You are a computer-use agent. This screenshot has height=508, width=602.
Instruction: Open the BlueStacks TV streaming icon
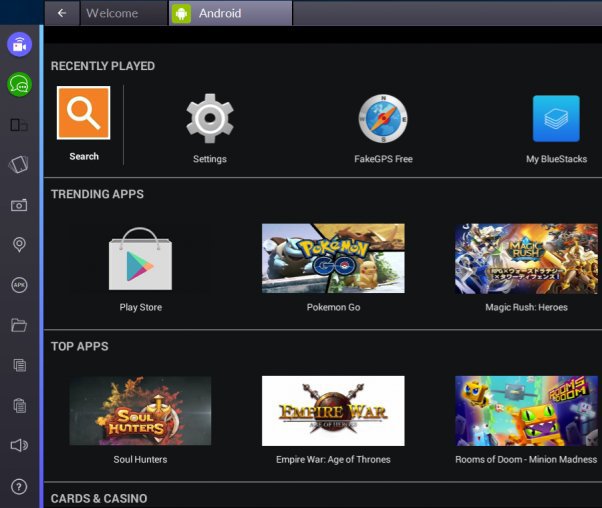coord(19,45)
